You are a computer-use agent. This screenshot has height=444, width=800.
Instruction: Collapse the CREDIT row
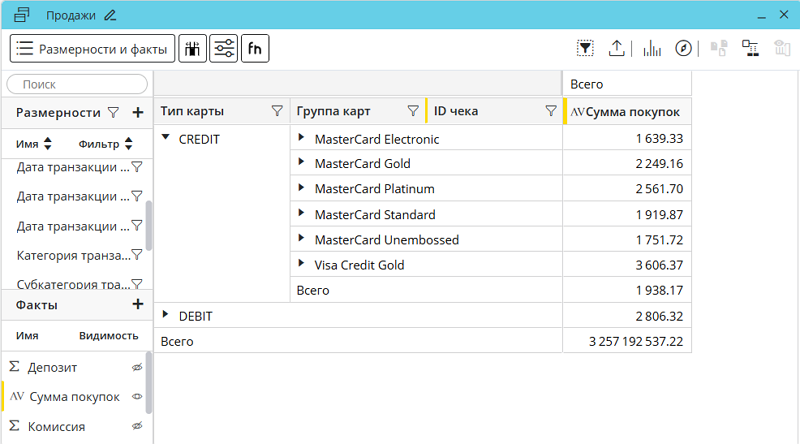pyautogui.click(x=166, y=138)
